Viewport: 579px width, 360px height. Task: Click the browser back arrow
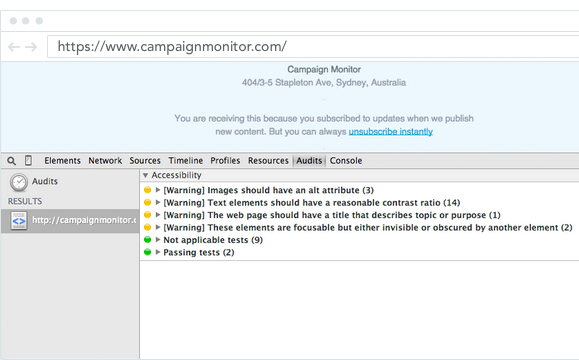point(14,47)
